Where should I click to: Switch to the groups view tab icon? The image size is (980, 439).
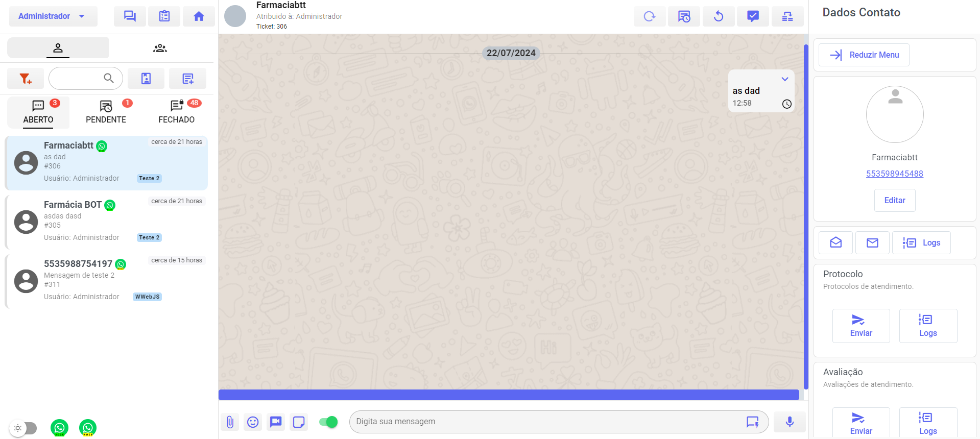coord(160,48)
